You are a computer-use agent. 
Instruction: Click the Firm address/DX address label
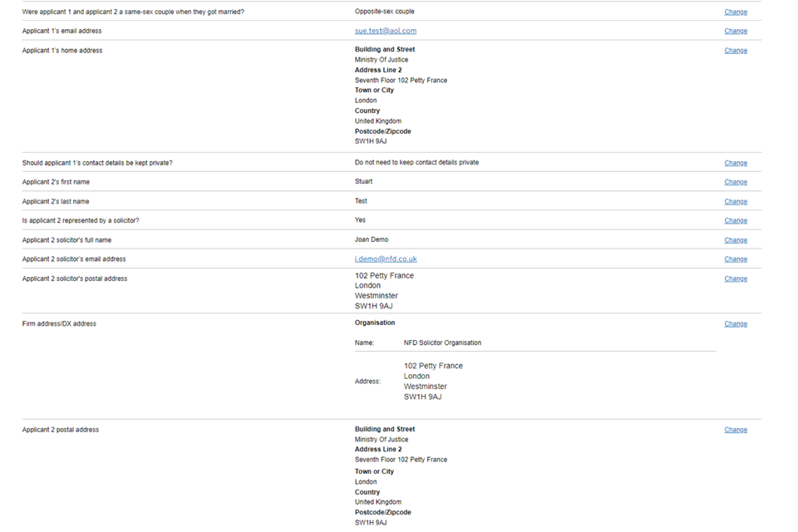pos(59,323)
